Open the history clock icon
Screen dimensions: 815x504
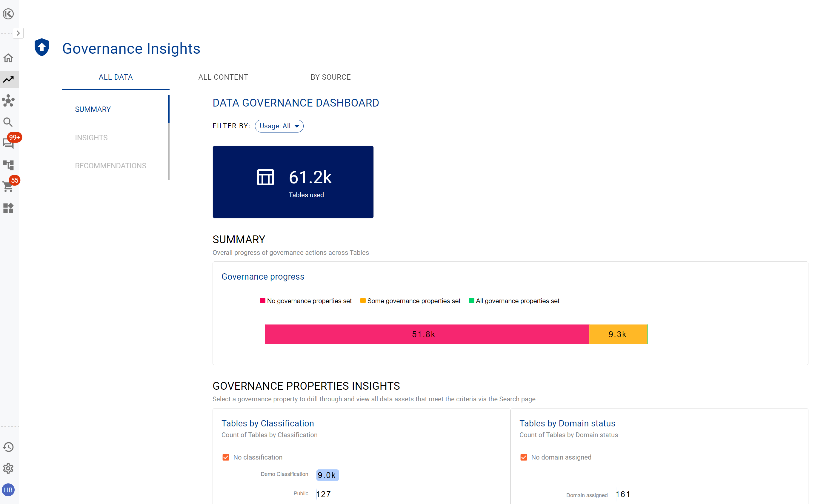pyautogui.click(x=8, y=447)
